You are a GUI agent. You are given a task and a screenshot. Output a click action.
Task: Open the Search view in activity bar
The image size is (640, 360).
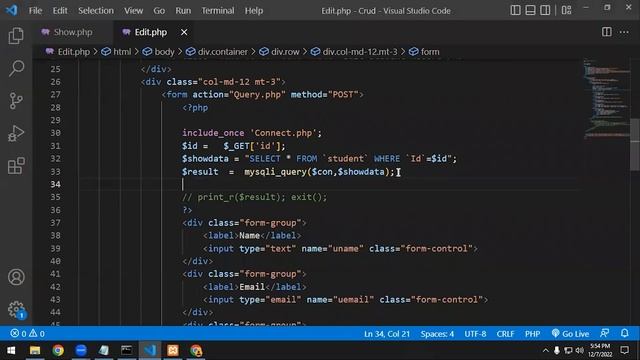coord(16,68)
